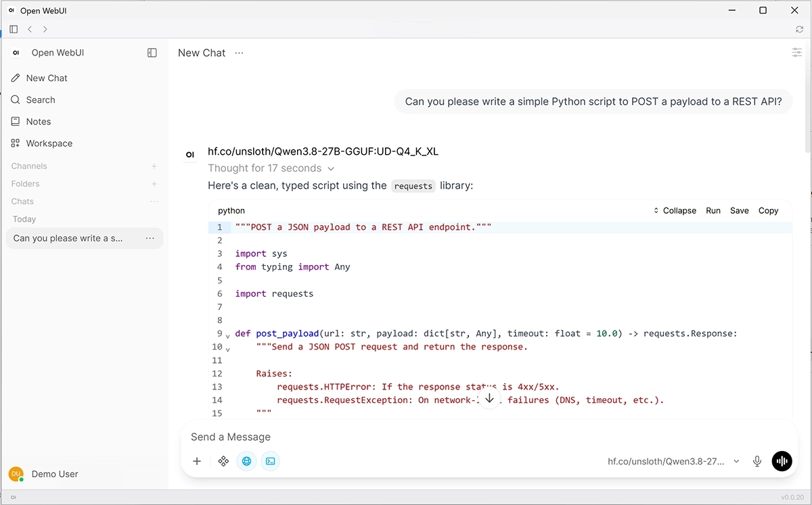812x505 pixels.
Task: Click the Demo User avatar
Action: coord(16,474)
